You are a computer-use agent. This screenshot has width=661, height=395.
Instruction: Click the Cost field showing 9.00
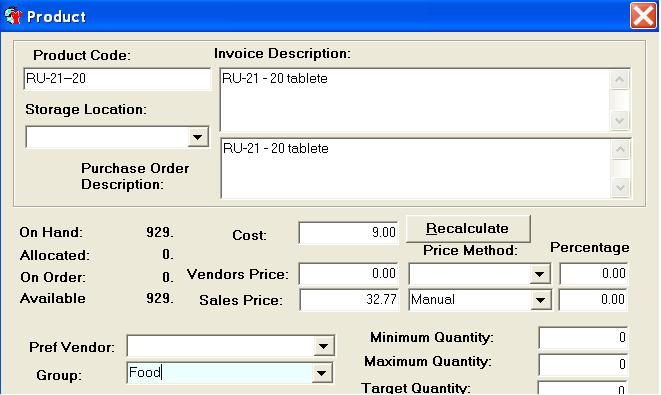coord(349,233)
